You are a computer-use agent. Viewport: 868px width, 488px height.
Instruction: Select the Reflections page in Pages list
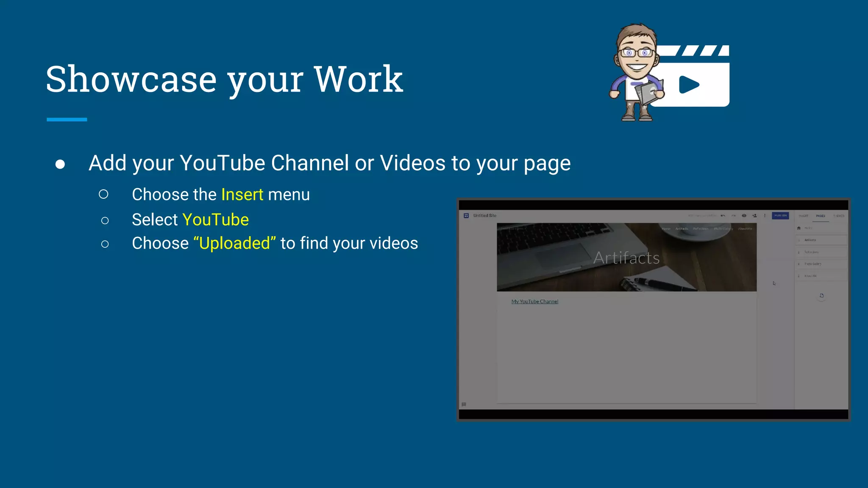coord(821,252)
